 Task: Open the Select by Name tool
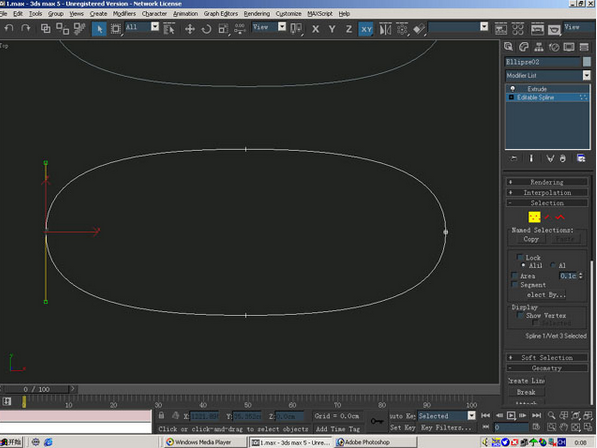click(x=169, y=29)
